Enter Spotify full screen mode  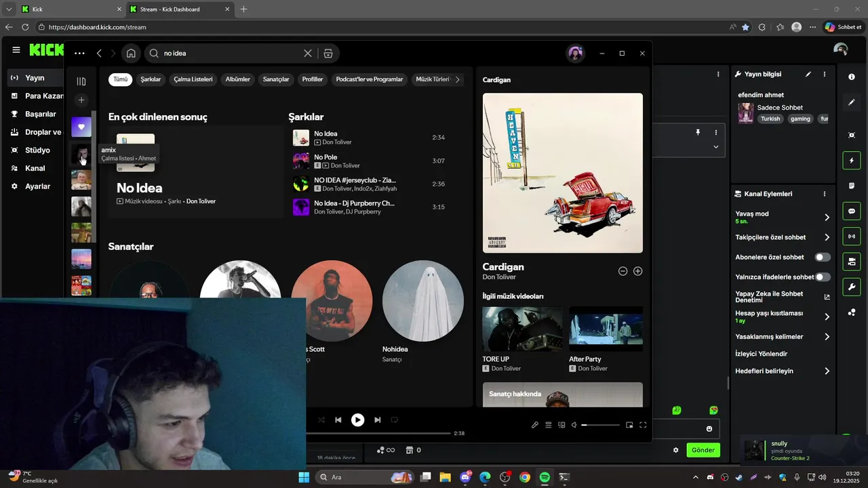click(643, 425)
